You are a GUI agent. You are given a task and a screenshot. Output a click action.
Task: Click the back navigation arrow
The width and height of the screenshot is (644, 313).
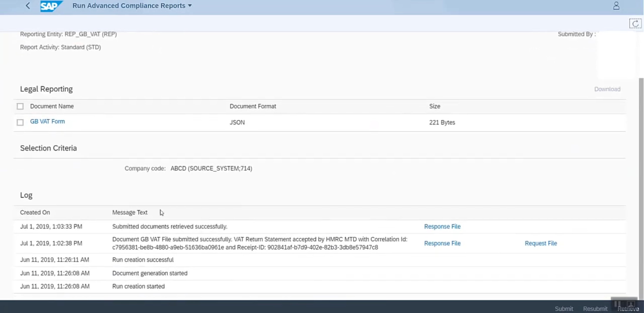tap(28, 6)
